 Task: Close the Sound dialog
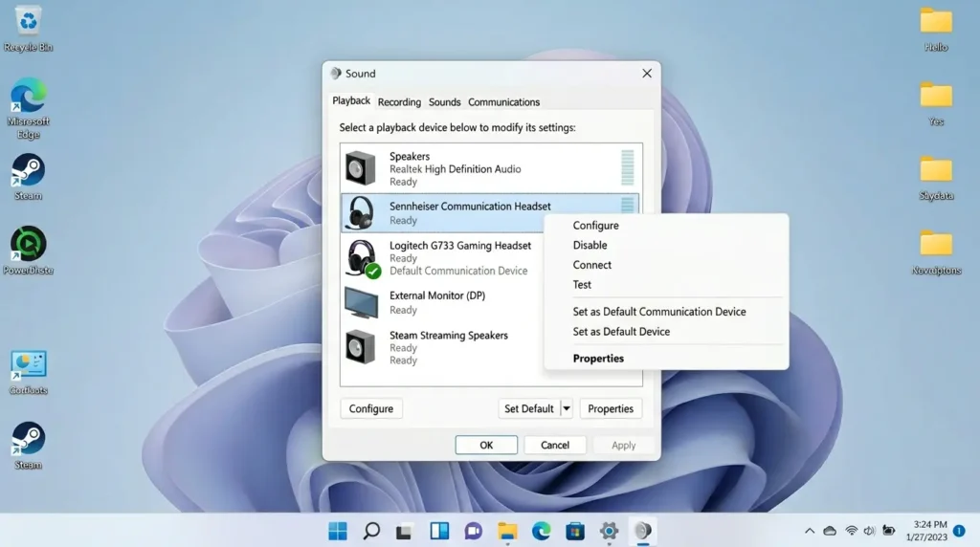[647, 73]
